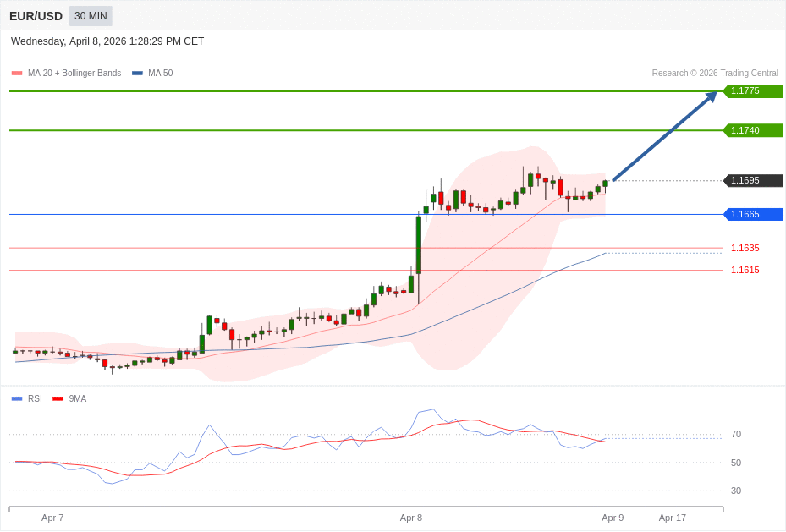Select the black 1.1695 current price tag
This screenshot has height=532, width=786.
[x=753, y=181]
